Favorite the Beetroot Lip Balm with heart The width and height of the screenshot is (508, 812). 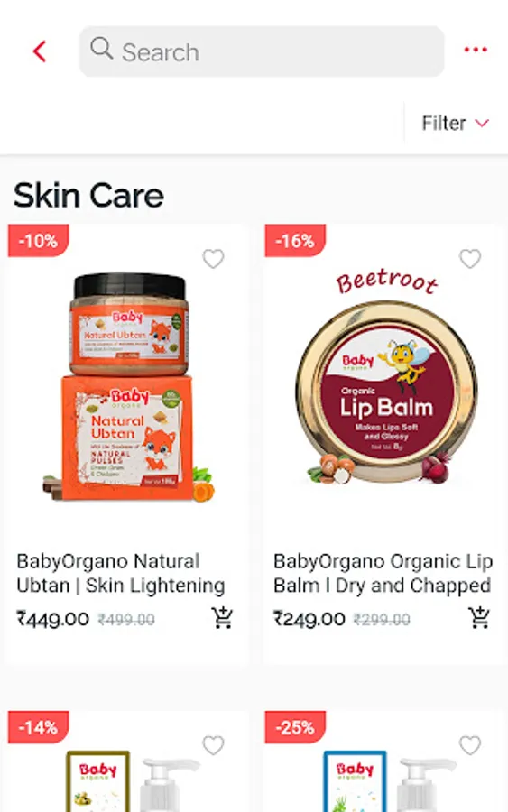point(470,258)
